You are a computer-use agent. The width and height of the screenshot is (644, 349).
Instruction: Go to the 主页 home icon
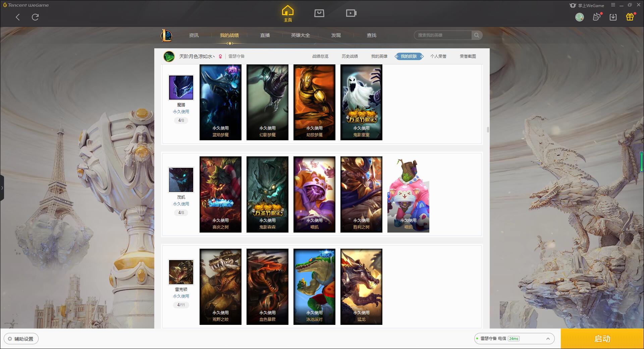click(x=287, y=14)
